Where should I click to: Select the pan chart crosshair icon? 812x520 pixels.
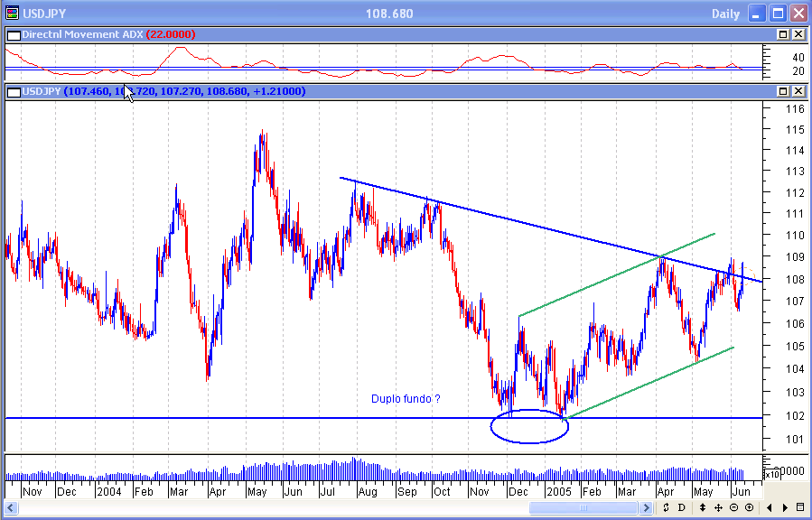tap(718, 508)
